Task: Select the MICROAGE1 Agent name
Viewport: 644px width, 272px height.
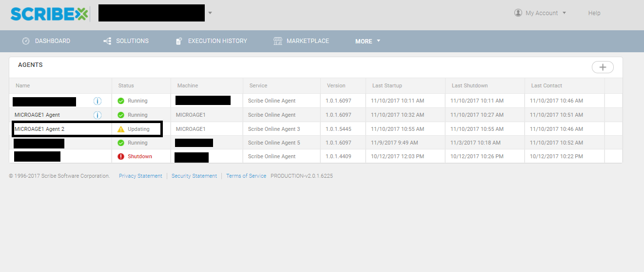Action: tap(37, 115)
